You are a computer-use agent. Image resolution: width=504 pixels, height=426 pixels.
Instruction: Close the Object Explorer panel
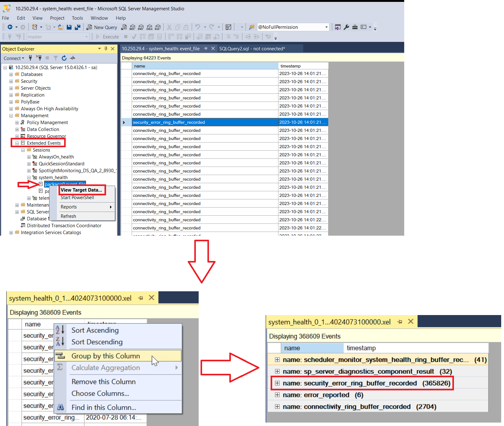(x=113, y=49)
